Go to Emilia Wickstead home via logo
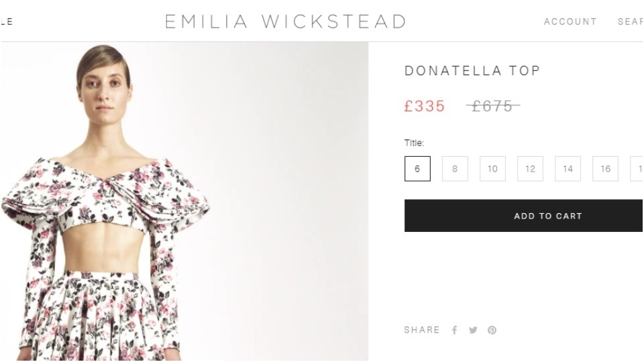This screenshot has height=362, width=644. (x=286, y=21)
